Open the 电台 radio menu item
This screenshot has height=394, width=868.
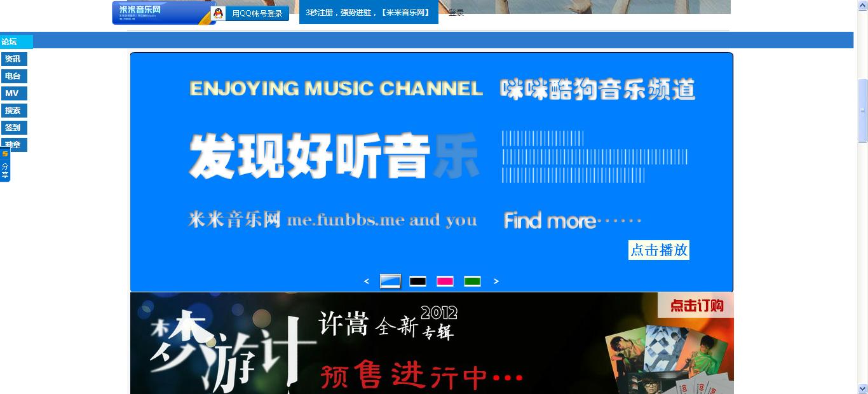click(x=14, y=76)
